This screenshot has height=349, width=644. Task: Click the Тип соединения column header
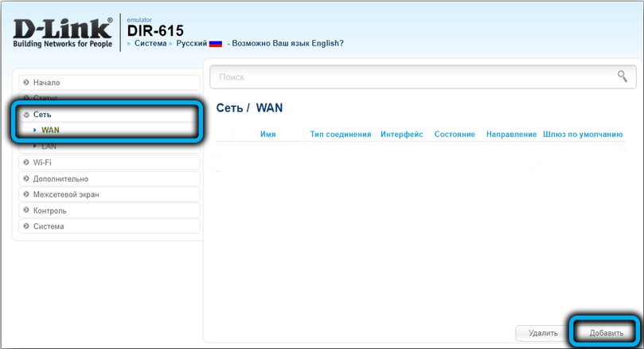tap(341, 135)
